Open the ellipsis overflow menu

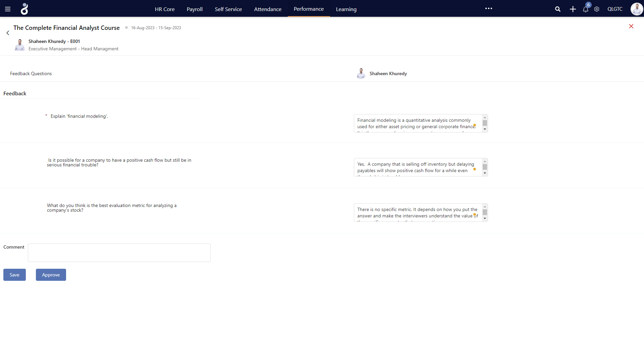tap(488, 8)
